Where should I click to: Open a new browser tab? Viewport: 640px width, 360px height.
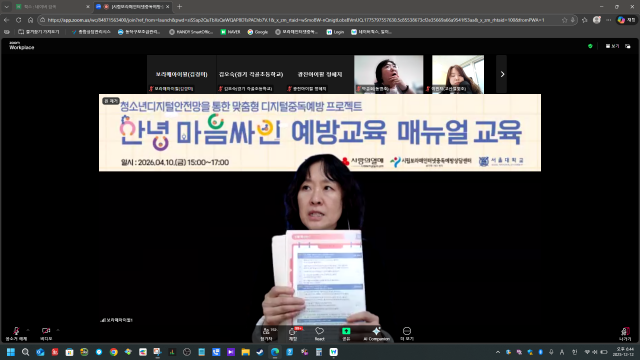179,7
